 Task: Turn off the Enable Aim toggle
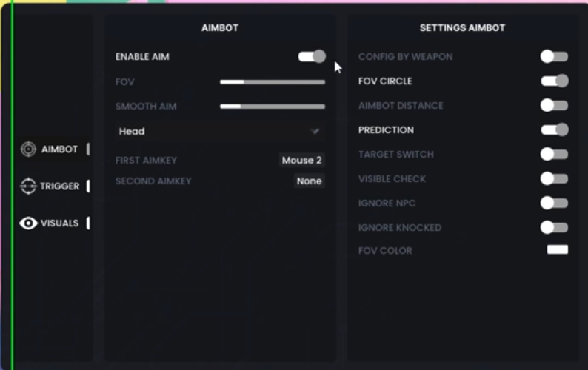[x=312, y=56]
